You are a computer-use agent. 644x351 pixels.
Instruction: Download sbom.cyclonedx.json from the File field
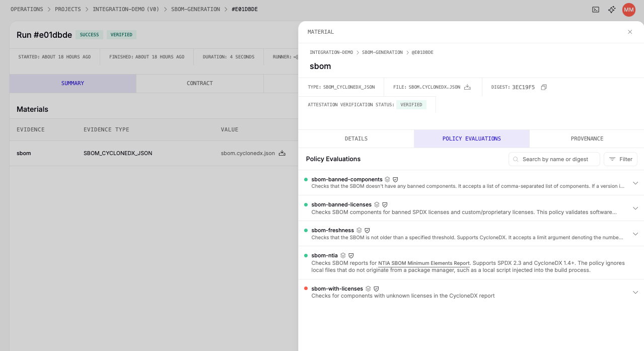(x=467, y=87)
